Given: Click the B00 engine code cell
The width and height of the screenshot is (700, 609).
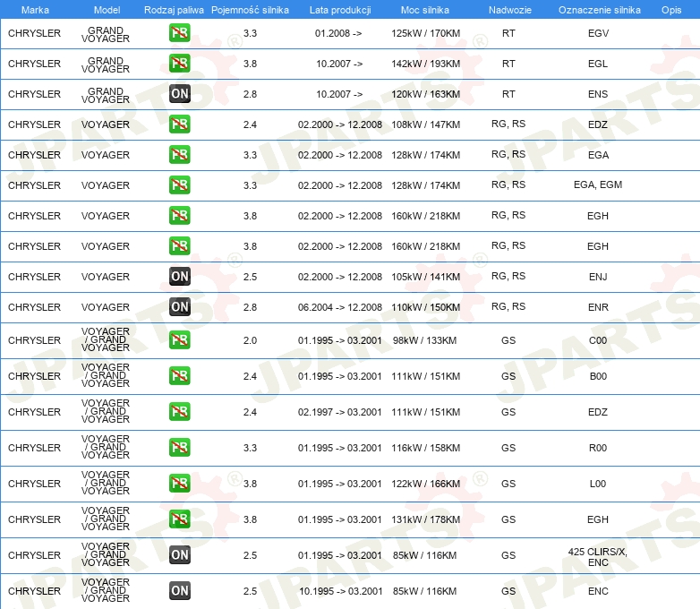Looking at the screenshot, I should tap(598, 376).
